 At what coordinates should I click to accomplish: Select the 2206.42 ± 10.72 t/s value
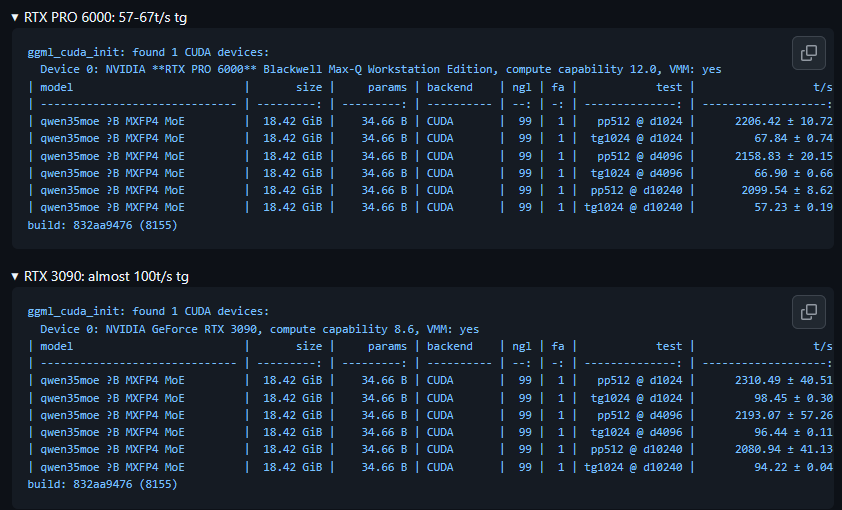click(783, 121)
